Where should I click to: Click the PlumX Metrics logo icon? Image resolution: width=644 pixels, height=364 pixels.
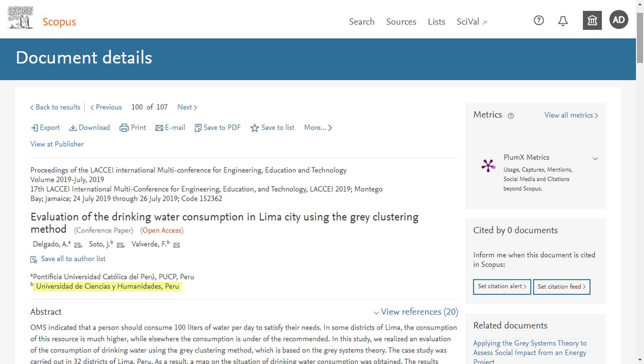[488, 165]
